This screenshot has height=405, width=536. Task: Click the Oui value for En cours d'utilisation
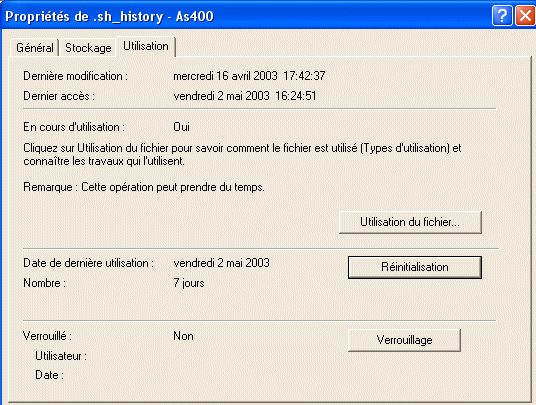[181, 127]
